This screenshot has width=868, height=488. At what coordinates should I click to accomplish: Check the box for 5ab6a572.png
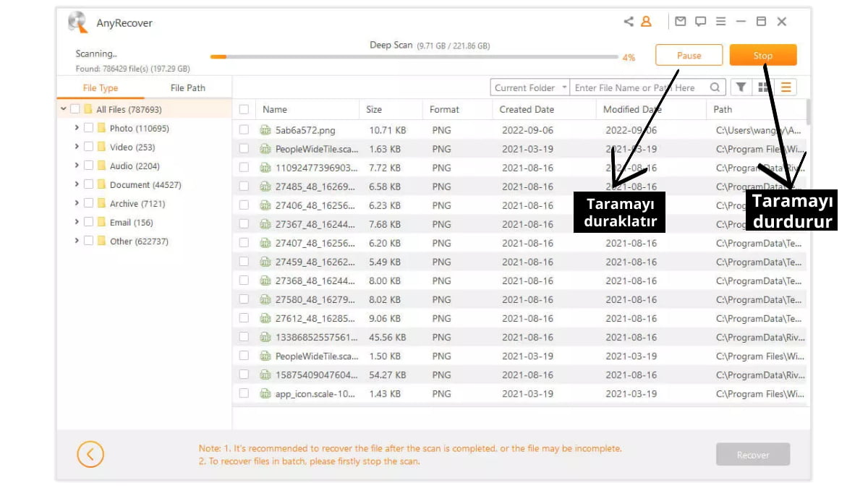point(244,130)
